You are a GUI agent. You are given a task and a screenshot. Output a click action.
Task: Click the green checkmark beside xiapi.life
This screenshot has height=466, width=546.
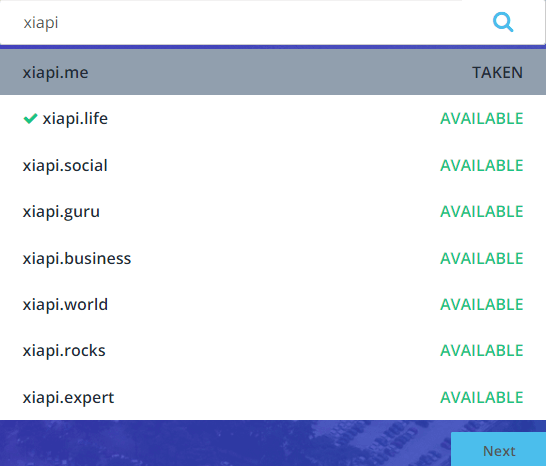click(x=30, y=118)
